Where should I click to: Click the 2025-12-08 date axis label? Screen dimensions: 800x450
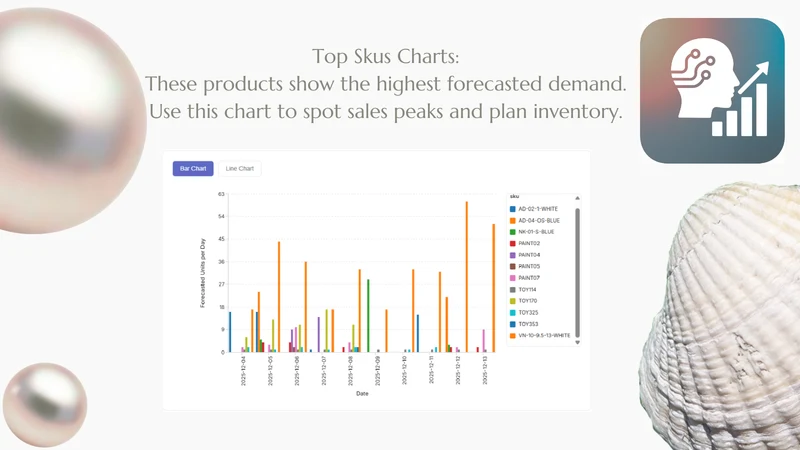[x=351, y=371]
